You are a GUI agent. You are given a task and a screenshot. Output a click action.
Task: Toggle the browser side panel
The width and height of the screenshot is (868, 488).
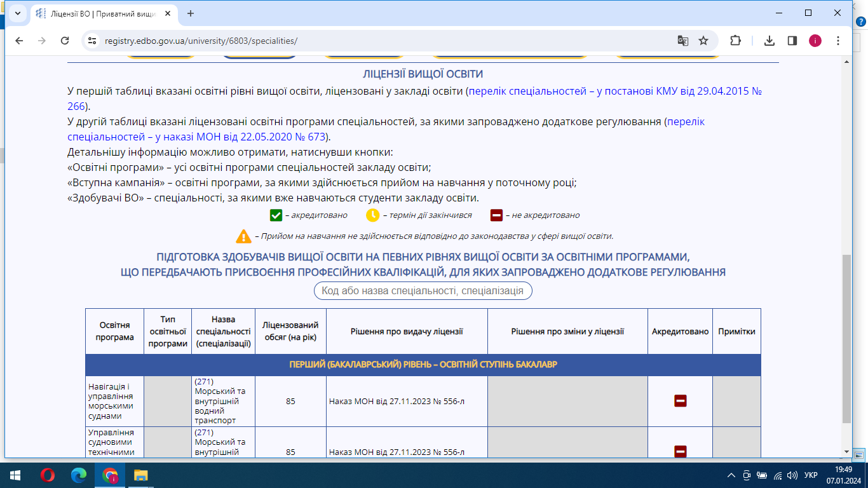click(792, 41)
